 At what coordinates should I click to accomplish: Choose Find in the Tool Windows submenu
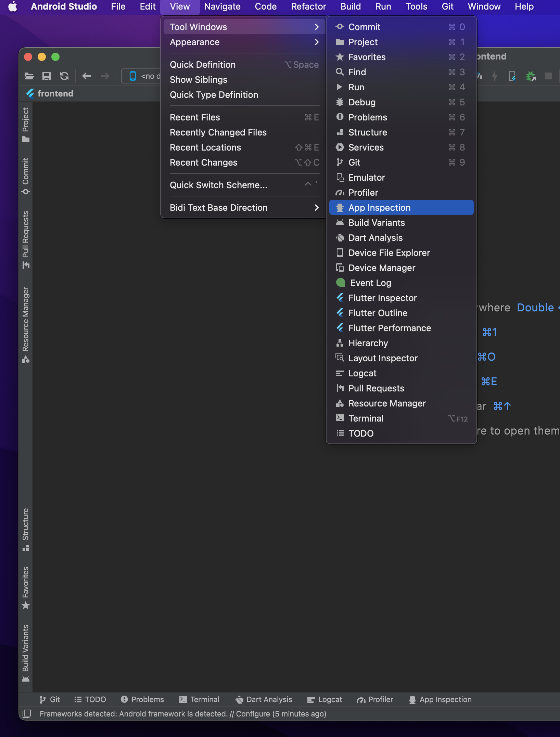(x=401, y=72)
